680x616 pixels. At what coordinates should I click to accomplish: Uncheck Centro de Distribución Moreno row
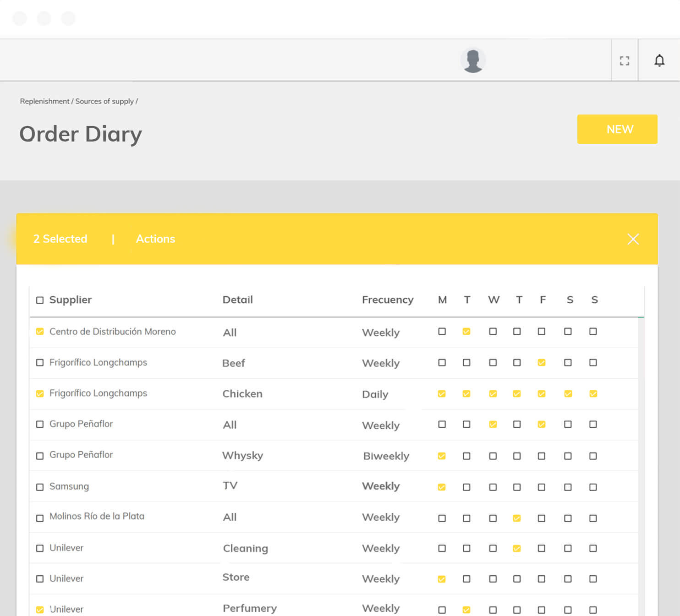[x=40, y=331]
